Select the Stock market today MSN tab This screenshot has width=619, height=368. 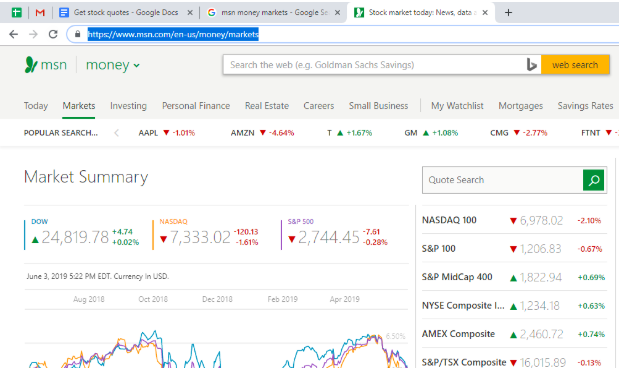pos(420,13)
